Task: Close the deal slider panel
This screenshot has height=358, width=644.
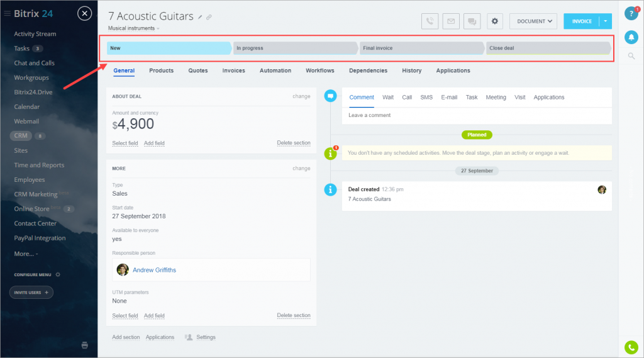Action: point(85,14)
